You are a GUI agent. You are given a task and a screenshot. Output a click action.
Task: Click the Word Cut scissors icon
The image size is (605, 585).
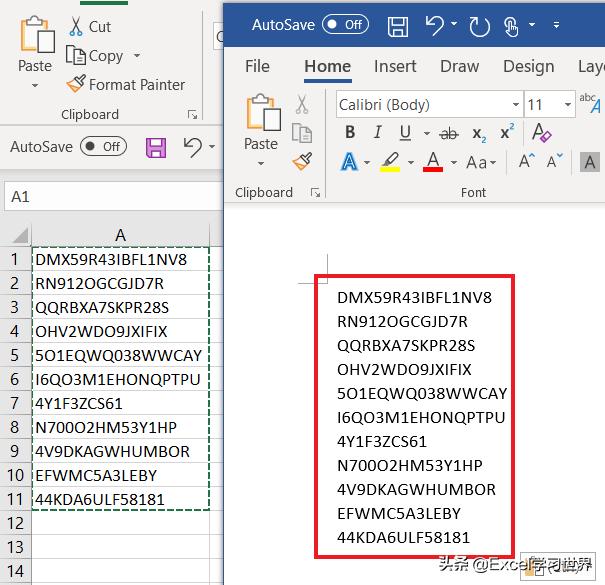[x=302, y=104]
